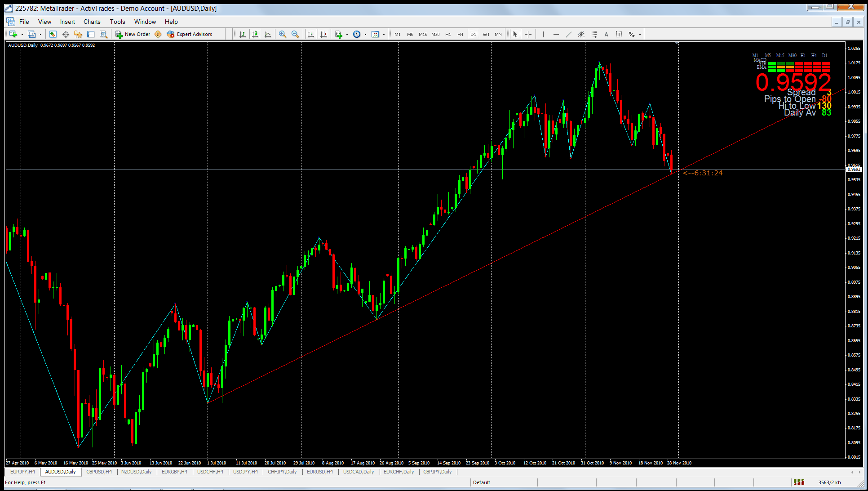Select the horizontal line tool
The width and height of the screenshot is (868, 491).
click(x=556, y=34)
